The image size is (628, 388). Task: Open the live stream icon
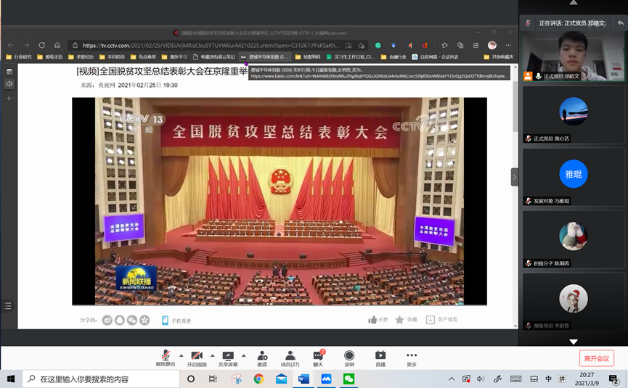tap(380, 358)
